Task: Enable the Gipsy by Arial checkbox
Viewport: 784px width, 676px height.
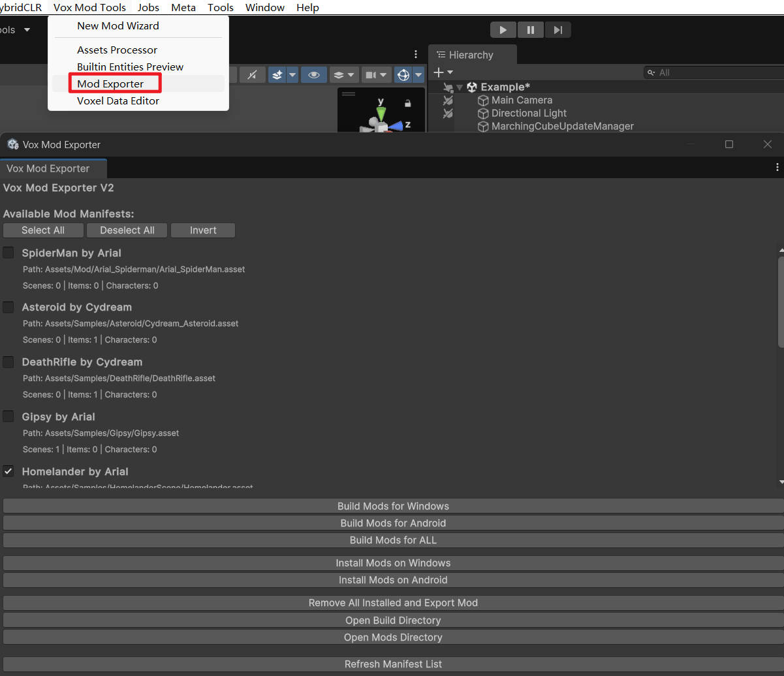Action: (8, 416)
